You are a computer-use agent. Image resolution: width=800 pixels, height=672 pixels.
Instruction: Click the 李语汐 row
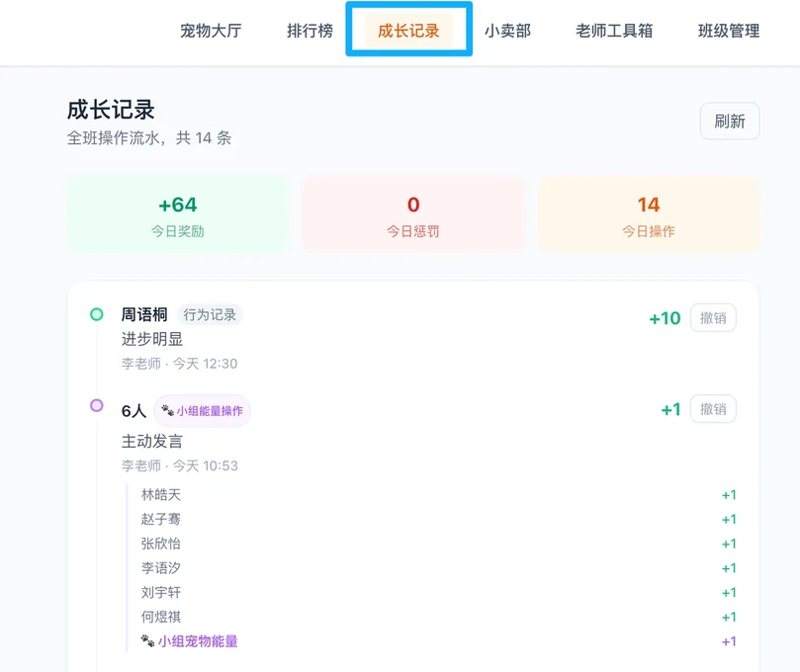click(x=439, y=568)
